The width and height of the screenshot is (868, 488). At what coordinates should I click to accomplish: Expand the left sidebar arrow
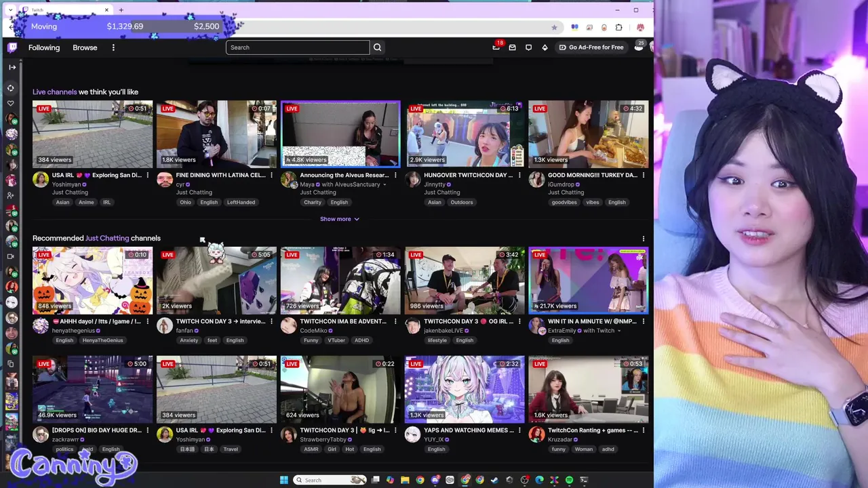[12, 67]
